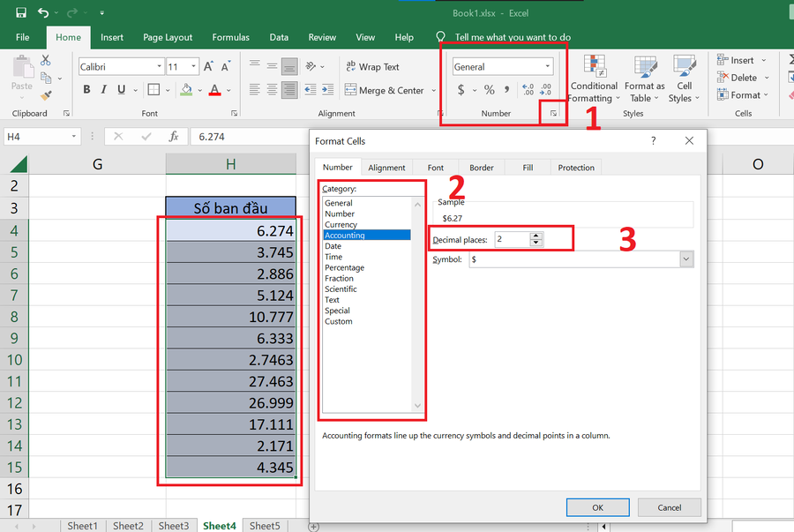The image size is (794, 532).
Task: Increment Decimal places with the up spinner
Action: click(536, 236)
